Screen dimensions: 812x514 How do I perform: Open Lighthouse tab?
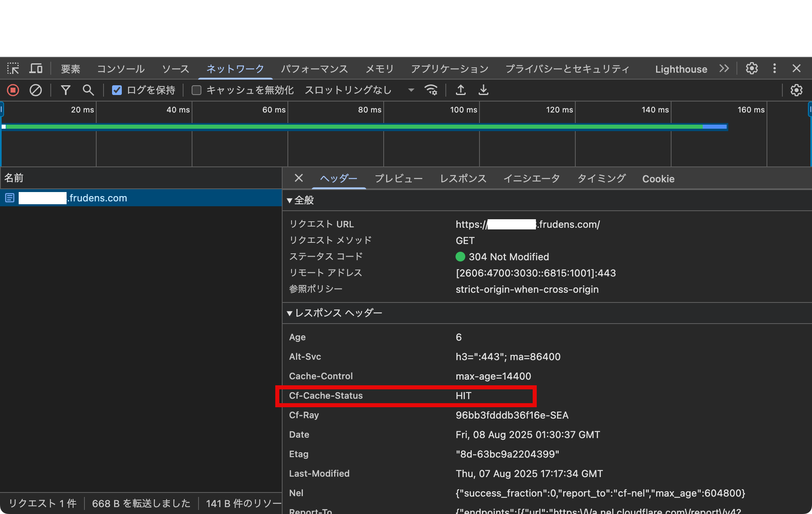pos(681,69)
